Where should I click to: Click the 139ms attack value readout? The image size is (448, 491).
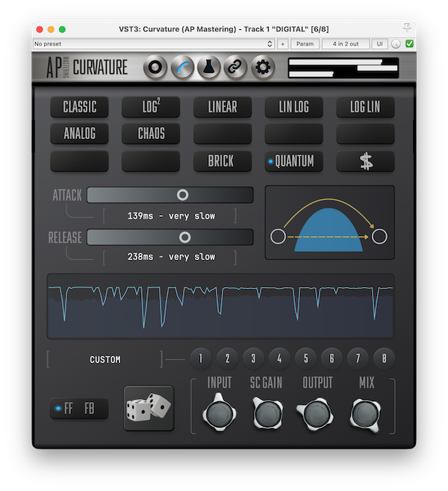point(171,216)
